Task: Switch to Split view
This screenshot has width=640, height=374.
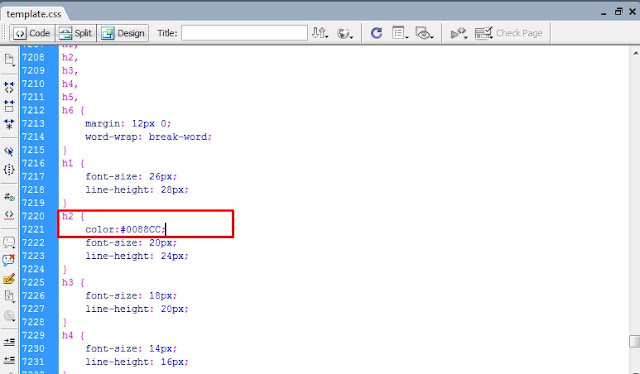Action: (76, 33)
